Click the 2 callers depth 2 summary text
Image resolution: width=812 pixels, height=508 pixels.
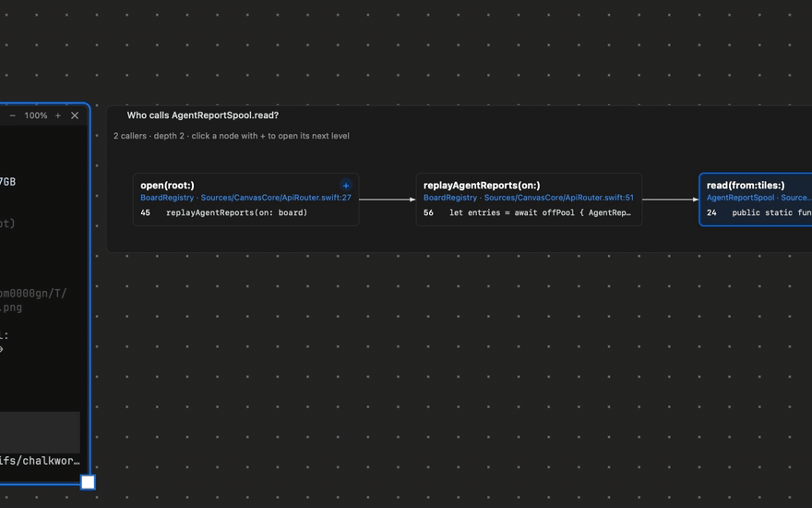[x=232, y=136]
